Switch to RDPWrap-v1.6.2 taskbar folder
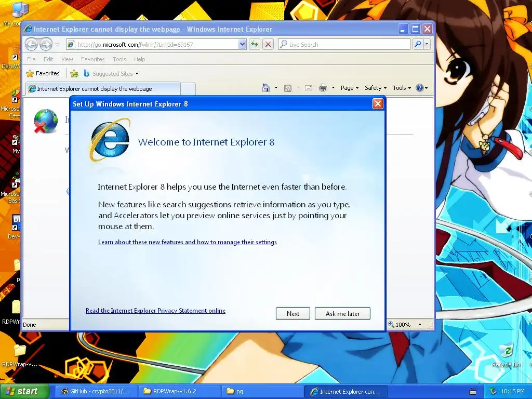Viewport: 532px width, 399px height. pos(180,392)
